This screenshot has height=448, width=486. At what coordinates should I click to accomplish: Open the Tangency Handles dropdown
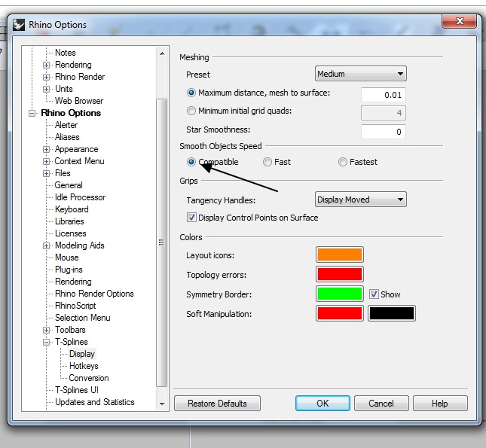(x=360, y=200)
